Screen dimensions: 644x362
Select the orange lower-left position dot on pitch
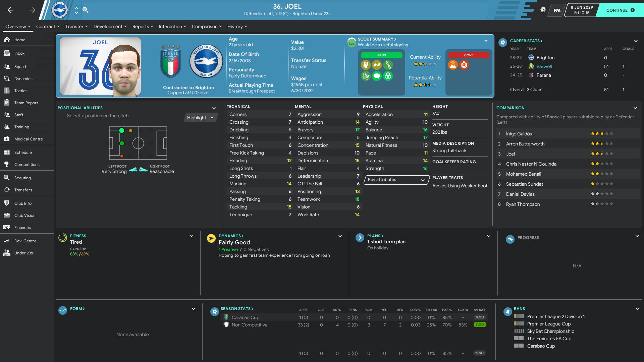tap(122, 156)
